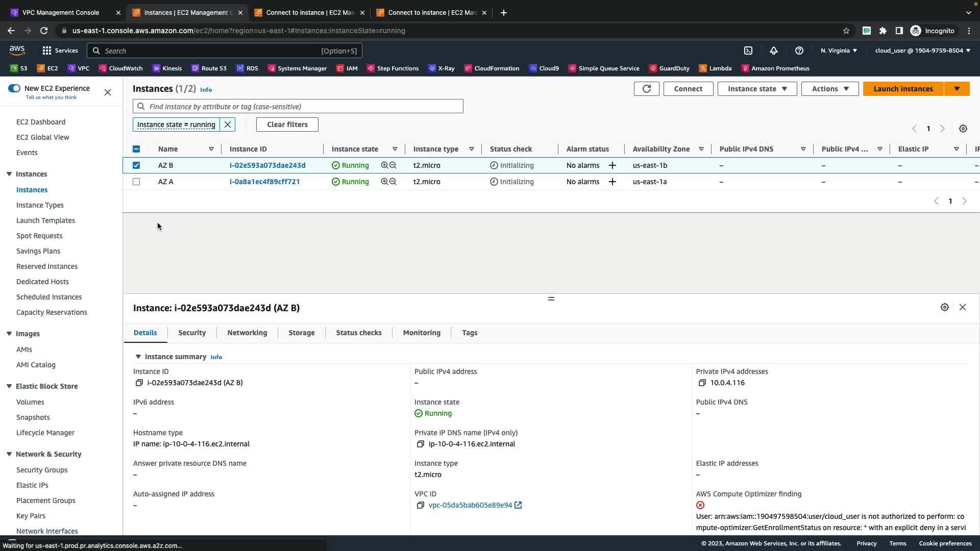Open the N. Virginia region selector
This screenshot has height=551, width=980.
click(x=839, y=51)
